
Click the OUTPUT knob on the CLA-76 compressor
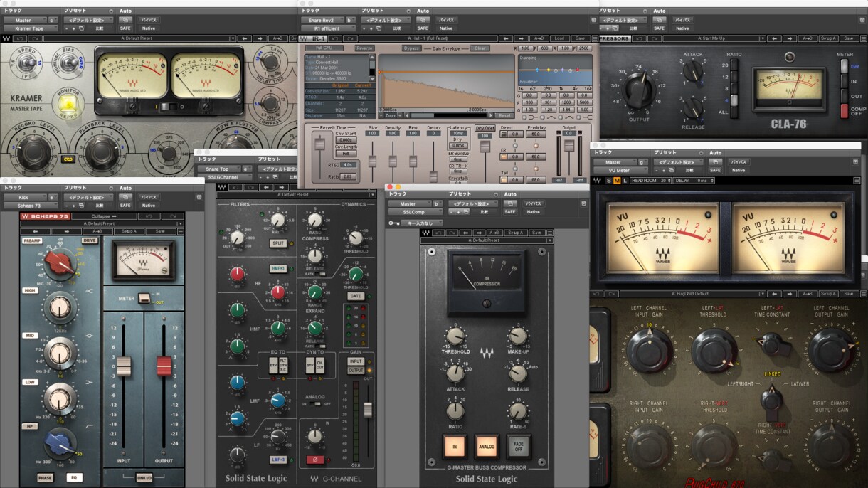[x=639, y=91]
